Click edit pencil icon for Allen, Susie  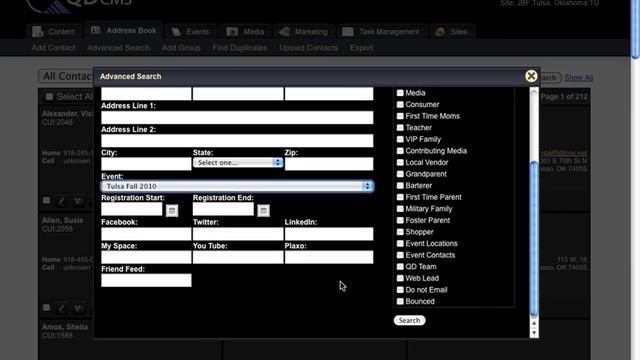pyautogui.click(x=62, y=308)
